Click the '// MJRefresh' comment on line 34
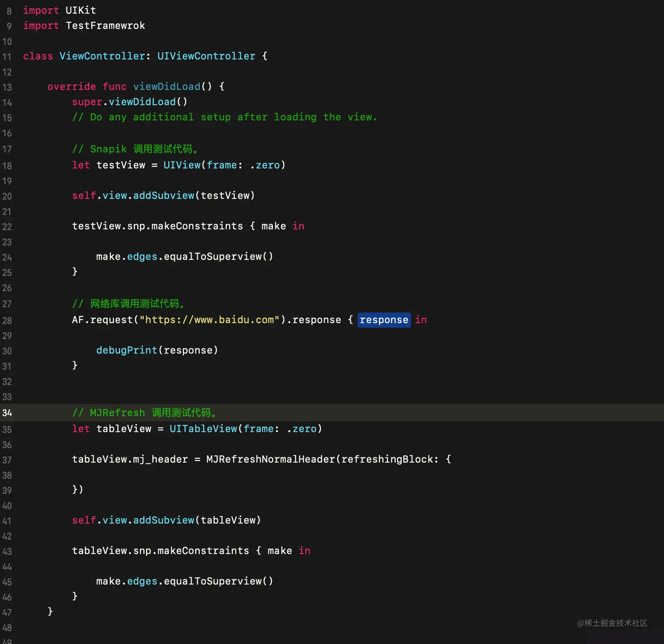 (145, 413)
